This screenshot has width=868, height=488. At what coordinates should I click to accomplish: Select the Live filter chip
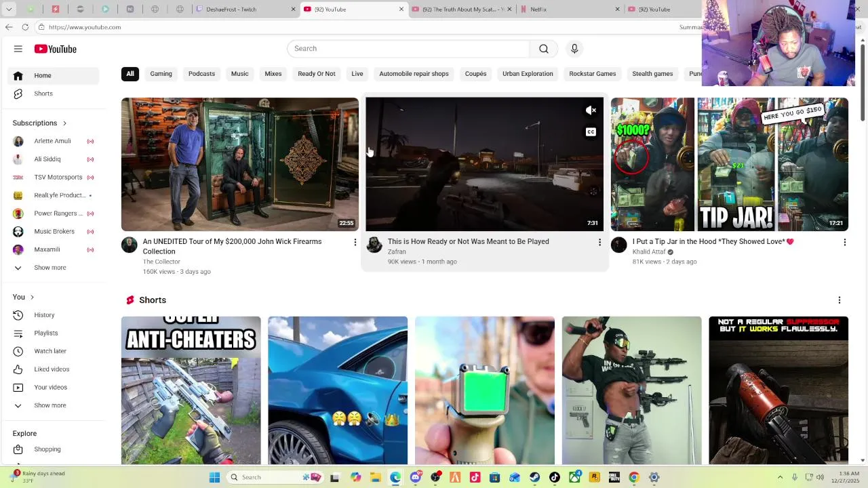[x=357, y=74]
